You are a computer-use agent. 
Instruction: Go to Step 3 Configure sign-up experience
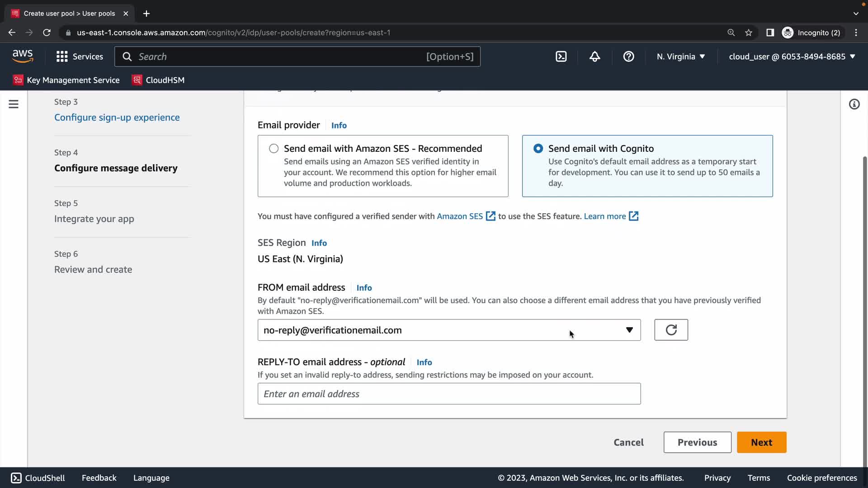117,117
